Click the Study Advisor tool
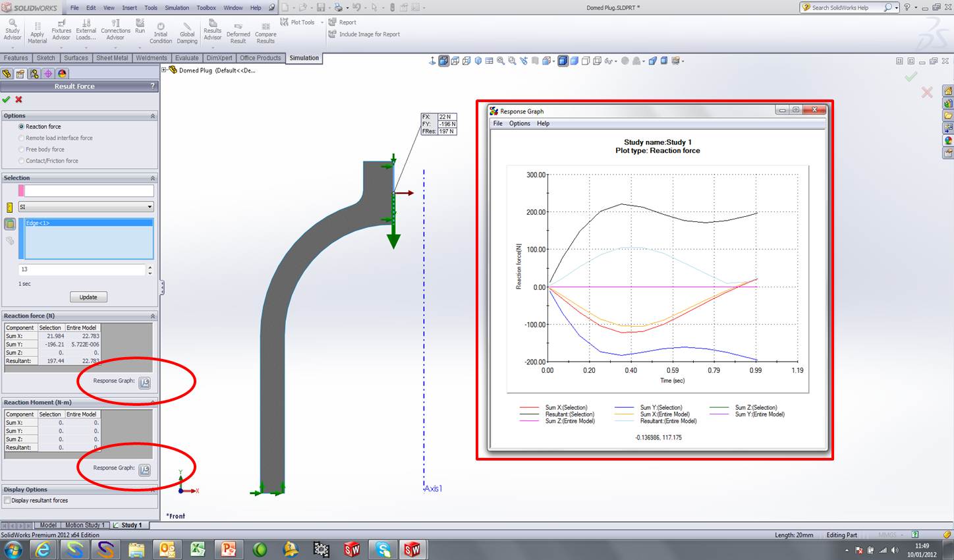This screenshot has width=954, height=560. 13,29
